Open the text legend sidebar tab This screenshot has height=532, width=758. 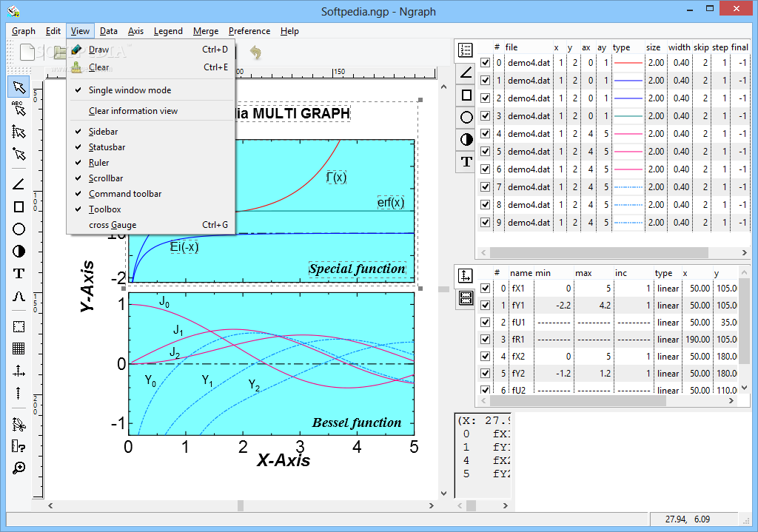point(466,162)
